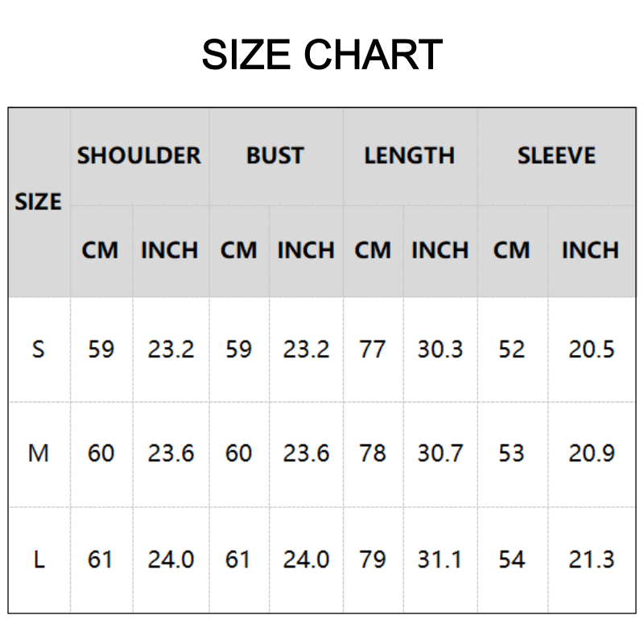Select the M size row label
Screen dimensions: 644x644
[x=39, y=454]
